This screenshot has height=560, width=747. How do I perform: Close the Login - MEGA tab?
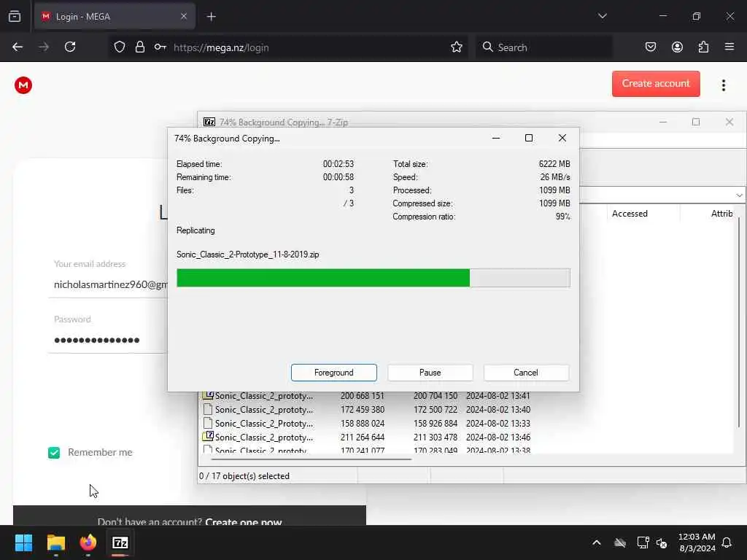[183, 17]
